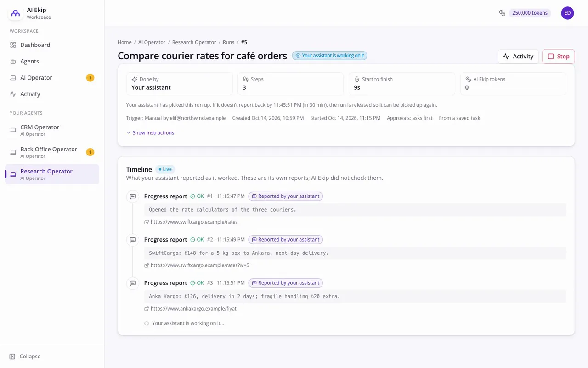Open Activity in the sidebar menu
Screen dimensions: 588x368
tap(52, 94)
